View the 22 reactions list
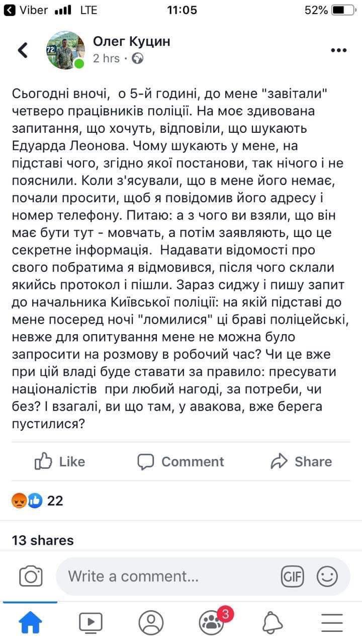This screenshot has width=362, height=644. (x=55, y=501)
